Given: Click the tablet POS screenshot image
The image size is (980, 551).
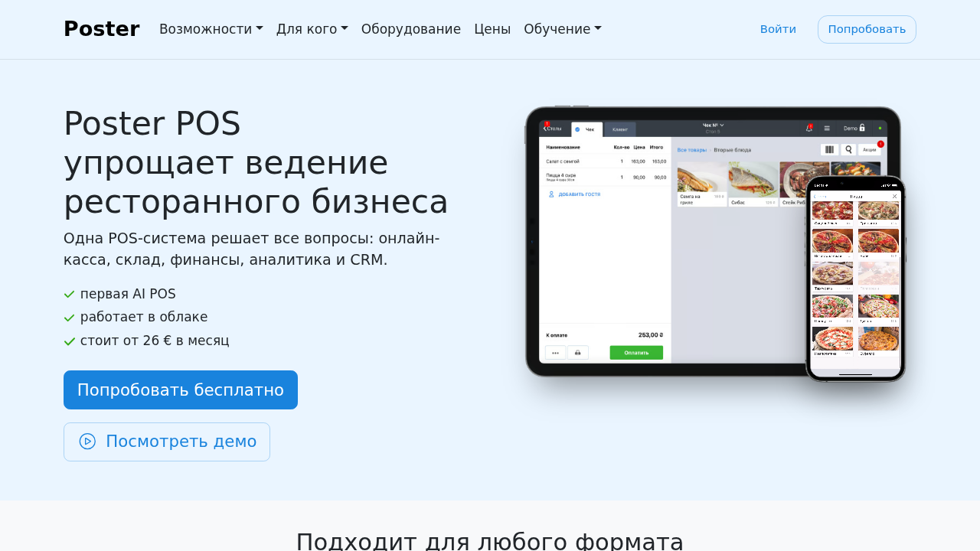Looking at the screenshot, I should pyautogui.click(x=665, y=241).
